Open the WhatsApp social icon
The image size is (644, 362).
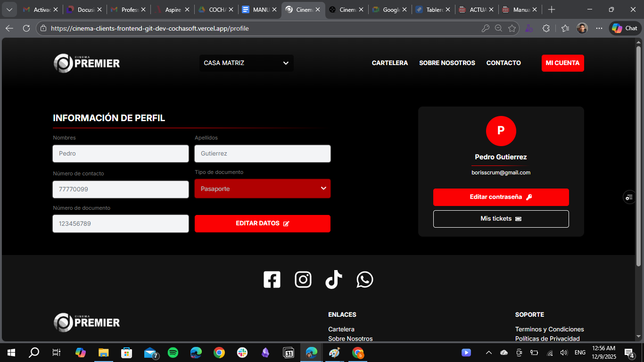click(x=365, y=280)
